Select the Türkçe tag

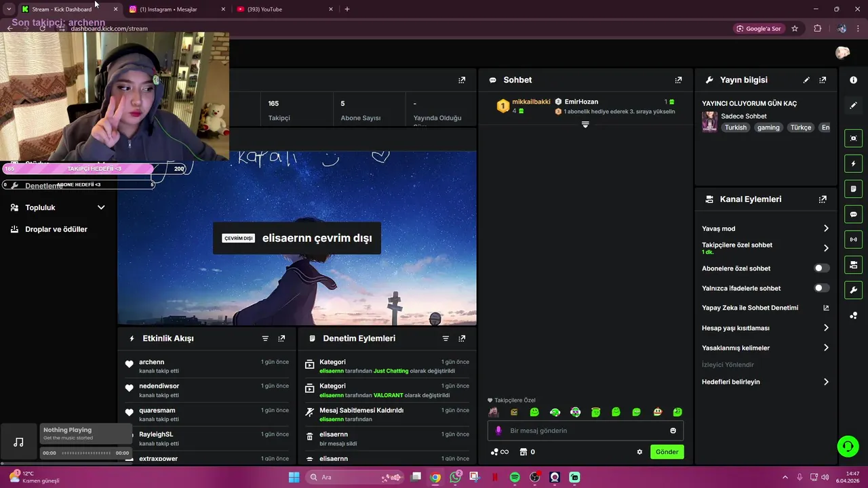(x=800, y=127)
